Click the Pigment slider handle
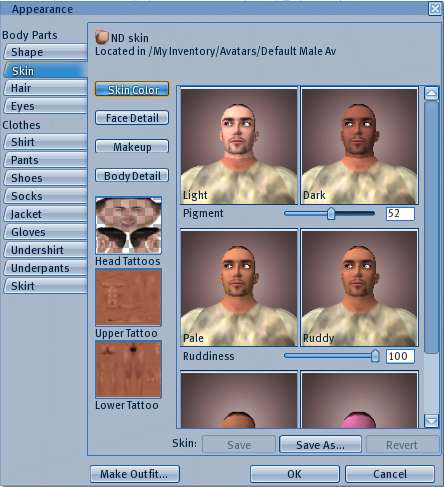Image resolution: width=444 pixels, height=487 pixels. [x=331, y=214]
